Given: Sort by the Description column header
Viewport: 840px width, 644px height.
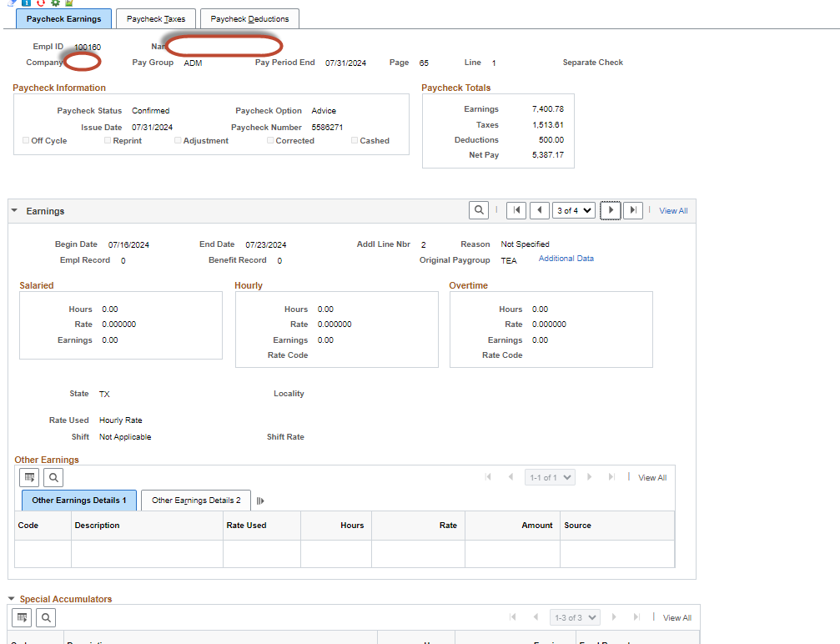Looking at the screenshot, I should [97, 526].
